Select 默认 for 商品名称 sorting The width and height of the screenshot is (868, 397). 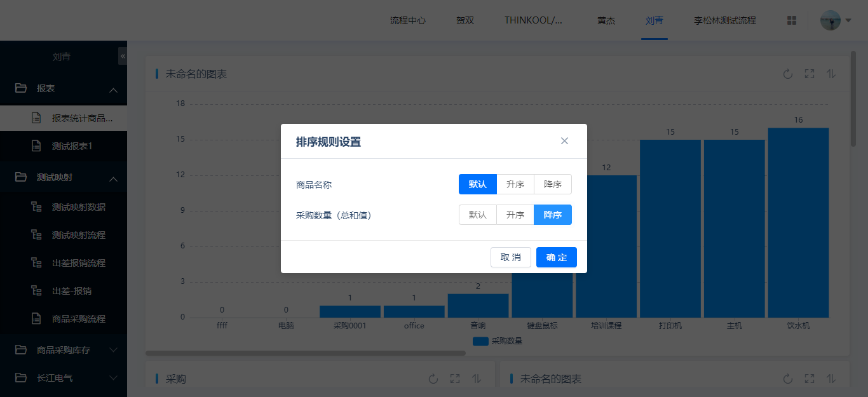(478, 184)
